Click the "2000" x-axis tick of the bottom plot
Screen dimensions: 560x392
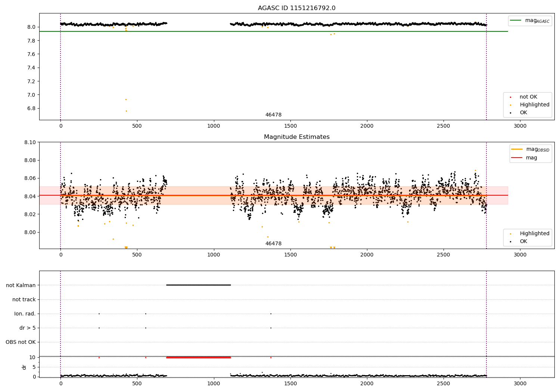(367, 384)
